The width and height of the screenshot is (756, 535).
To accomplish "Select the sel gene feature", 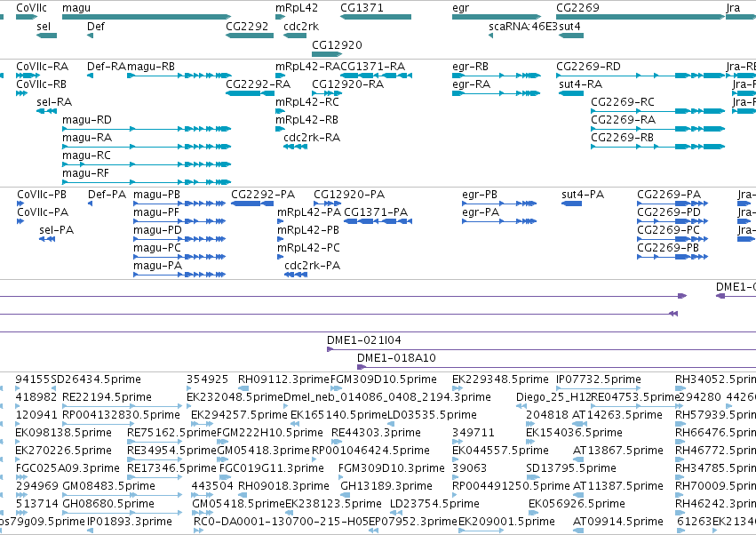I will pyautogui.click(x=47, y=36).
